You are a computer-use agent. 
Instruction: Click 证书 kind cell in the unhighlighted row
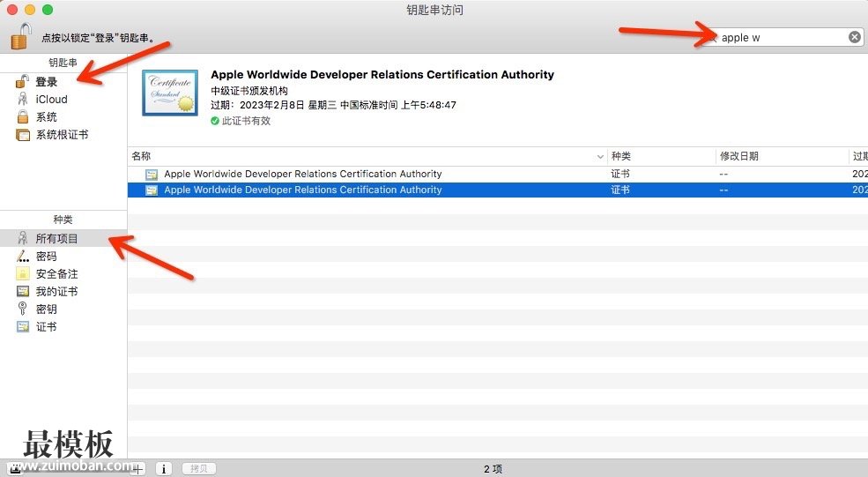[620, 174]
